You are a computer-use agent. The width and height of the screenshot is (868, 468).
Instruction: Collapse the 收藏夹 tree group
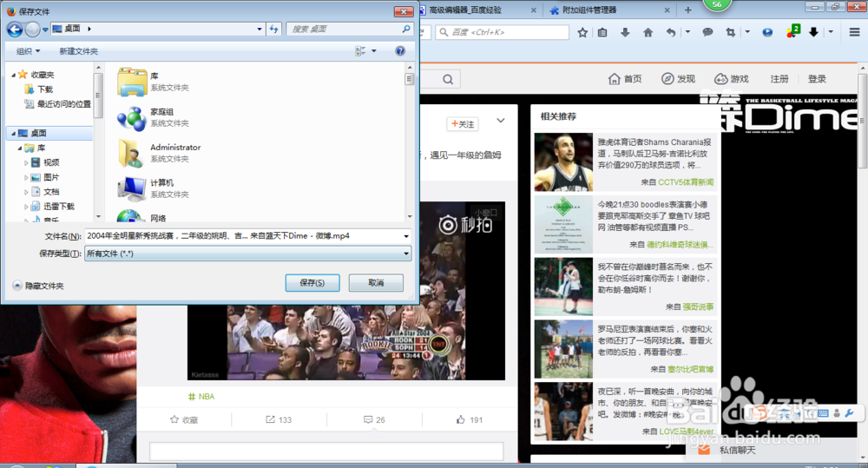13,75
